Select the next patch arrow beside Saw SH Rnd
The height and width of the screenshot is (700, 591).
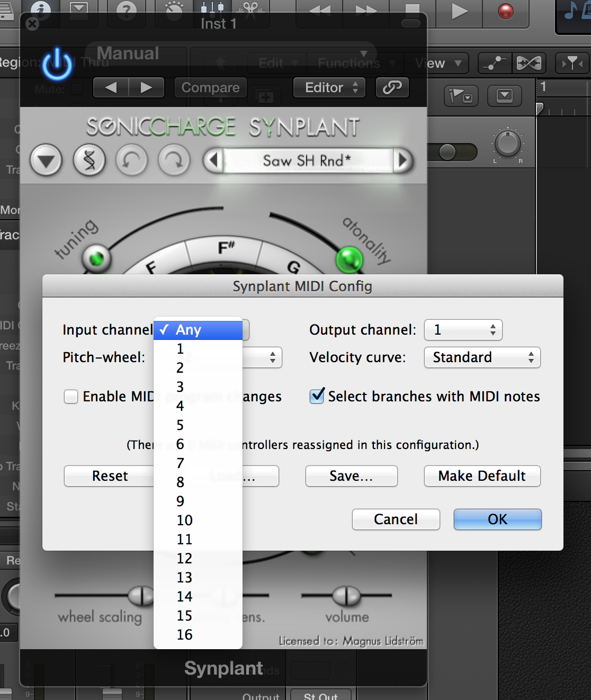(402, 160)
